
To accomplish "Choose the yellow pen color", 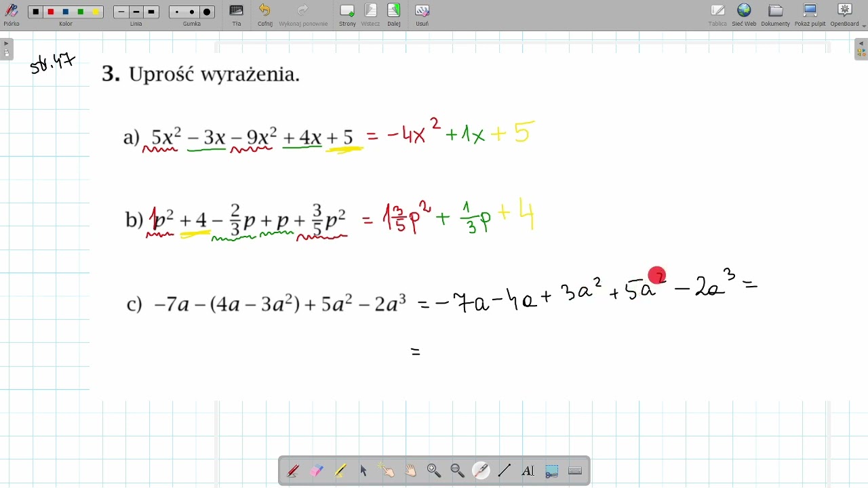I will (96, 12).
